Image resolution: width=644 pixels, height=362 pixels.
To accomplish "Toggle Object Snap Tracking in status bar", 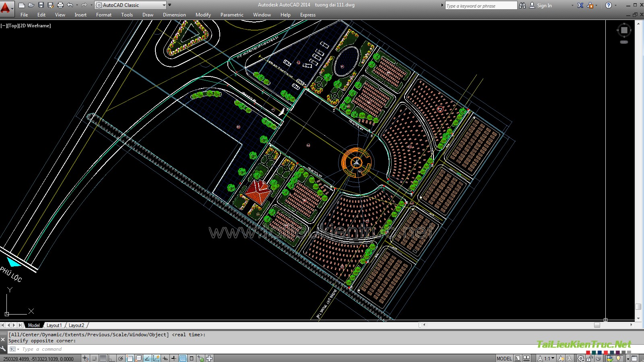I will coord(147,358).
